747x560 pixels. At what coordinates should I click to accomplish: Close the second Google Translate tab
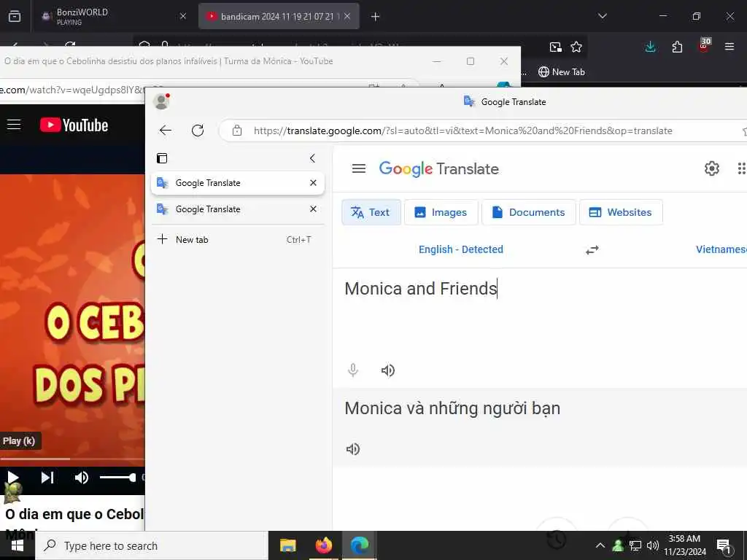coord(313,209)
